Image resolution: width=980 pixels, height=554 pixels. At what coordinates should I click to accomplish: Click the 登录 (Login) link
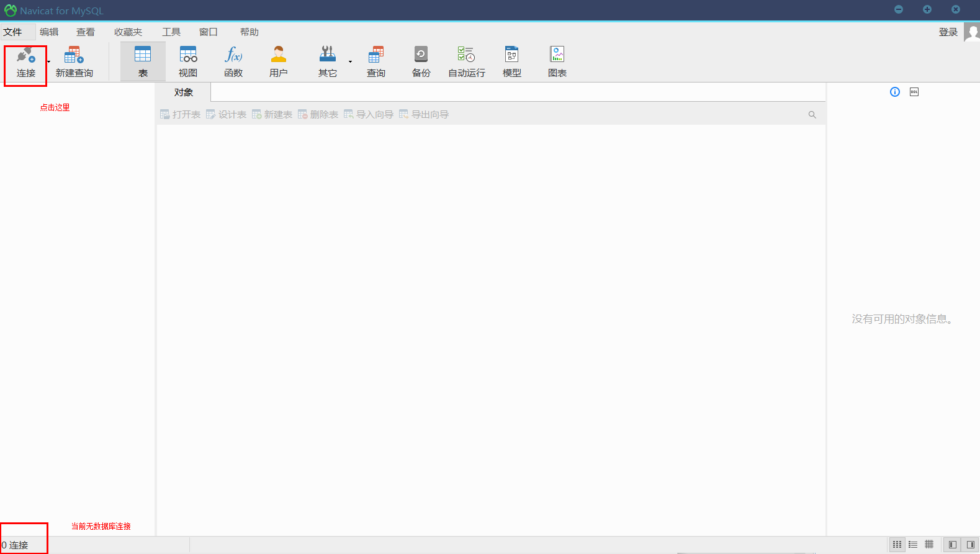(948, 32)
